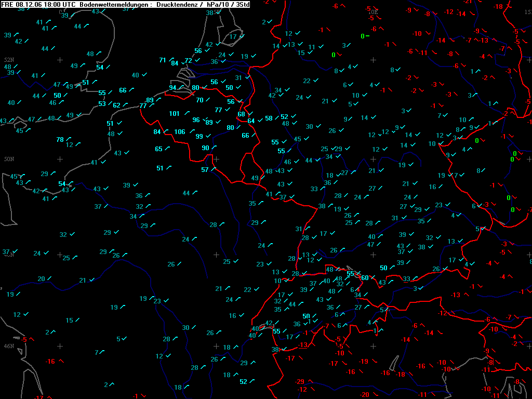
Task: Click the 94 value near the coastline
Action: coord(172,88)
